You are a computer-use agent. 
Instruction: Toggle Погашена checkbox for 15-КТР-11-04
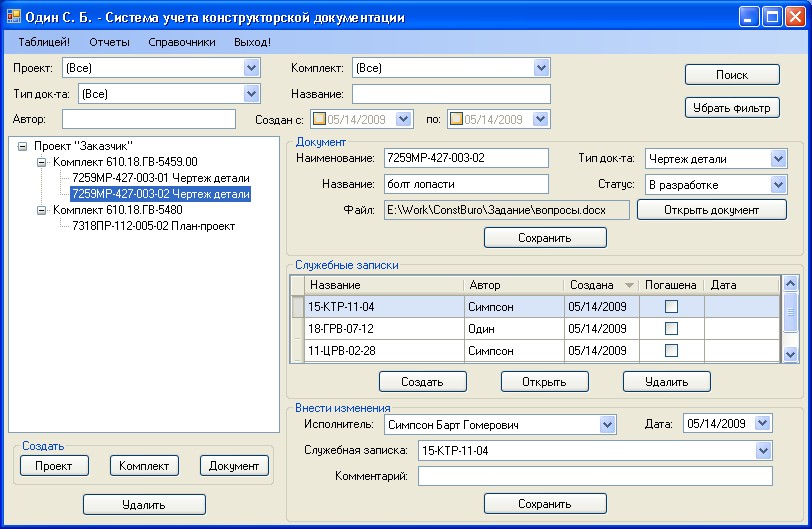pos(671,306)
